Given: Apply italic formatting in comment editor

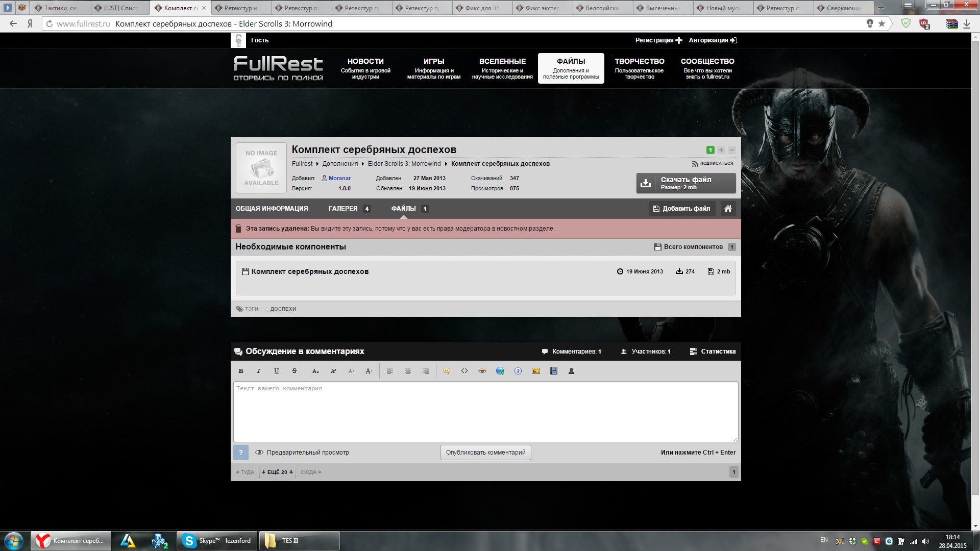Looking at the screenshot, I should 259,371.
